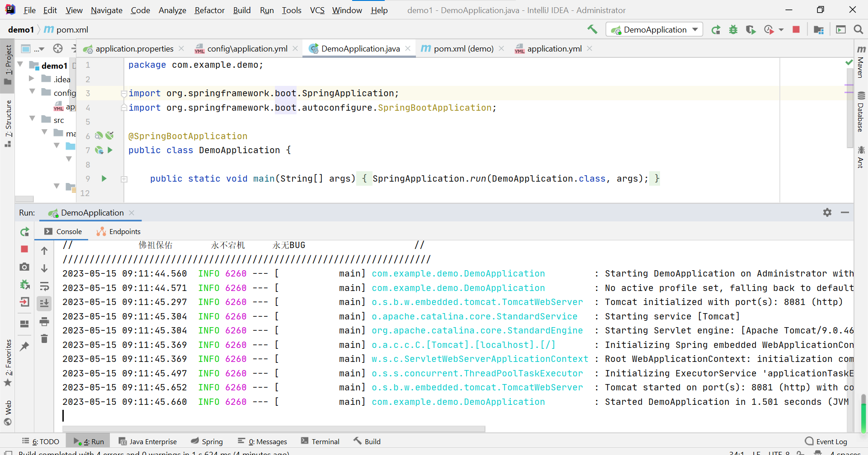Switch to the Endpoints tab
Screen dimensions: 868x455
119,232
